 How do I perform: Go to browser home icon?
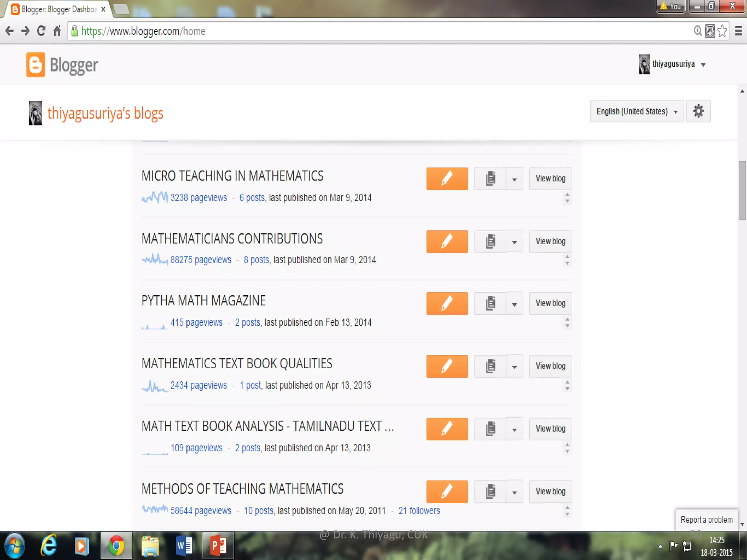pos(57,31)
